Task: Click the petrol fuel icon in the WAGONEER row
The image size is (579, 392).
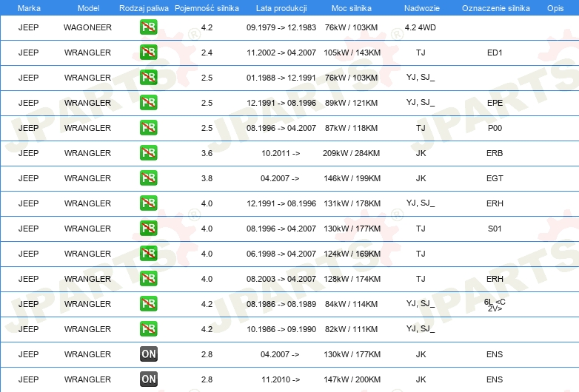Action: pyautogui.click(x=148, y=27)
